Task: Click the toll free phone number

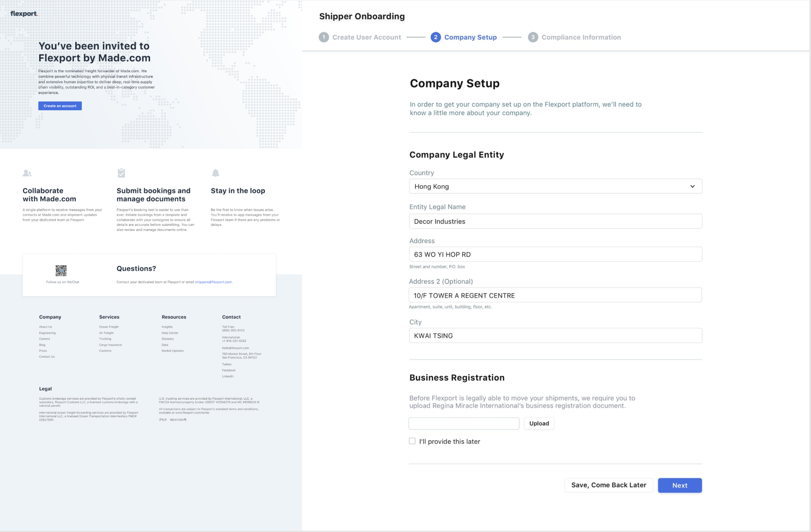Action: pos(233,331)
